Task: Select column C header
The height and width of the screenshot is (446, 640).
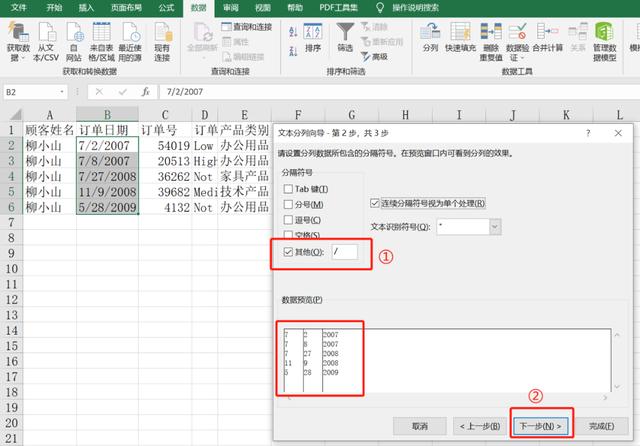Action: (165, 114)
